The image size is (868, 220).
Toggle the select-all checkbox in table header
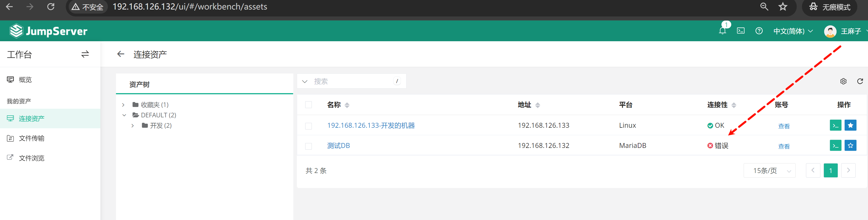coord(308,105)
